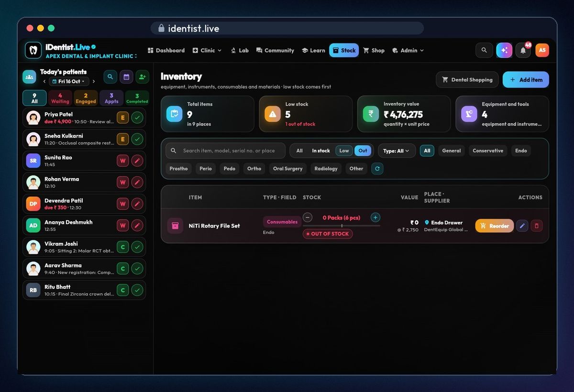574x392 pixels.
Task: Click the Add item button
Action: click(526, 80)
